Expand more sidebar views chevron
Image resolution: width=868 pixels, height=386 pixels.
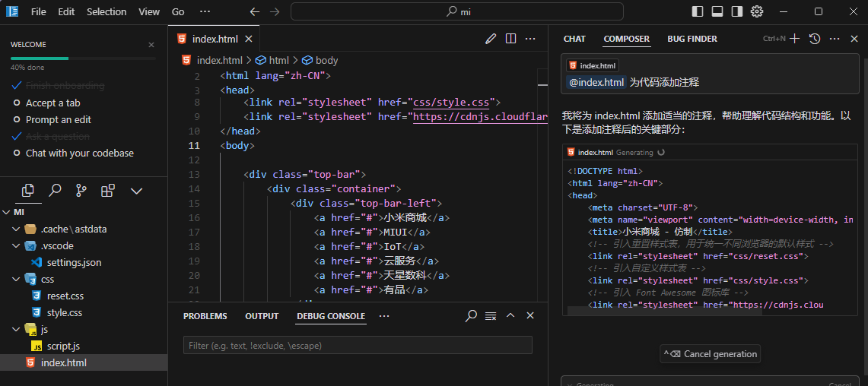[137, 190]
